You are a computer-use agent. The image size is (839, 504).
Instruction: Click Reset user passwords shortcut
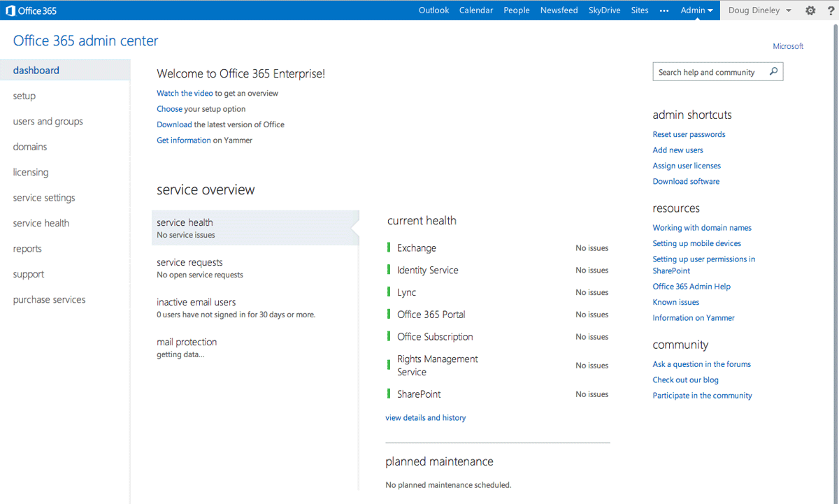[689, 135]
